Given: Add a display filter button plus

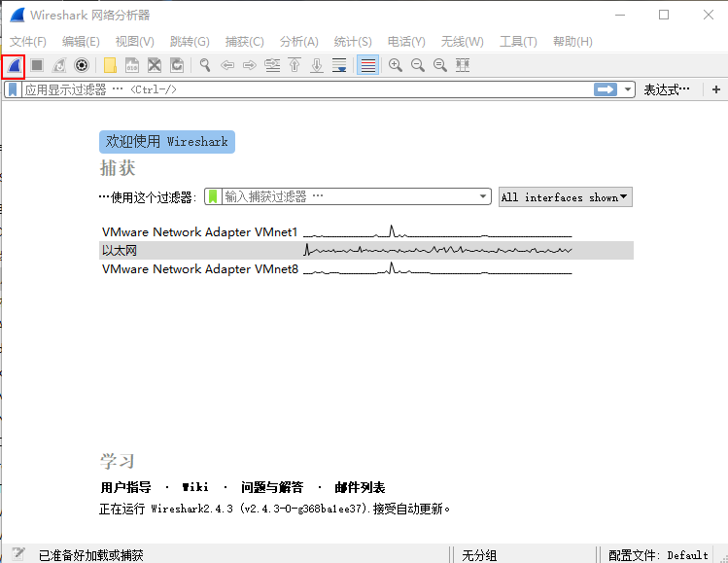Looking at the screenshot, I should 716,89.
